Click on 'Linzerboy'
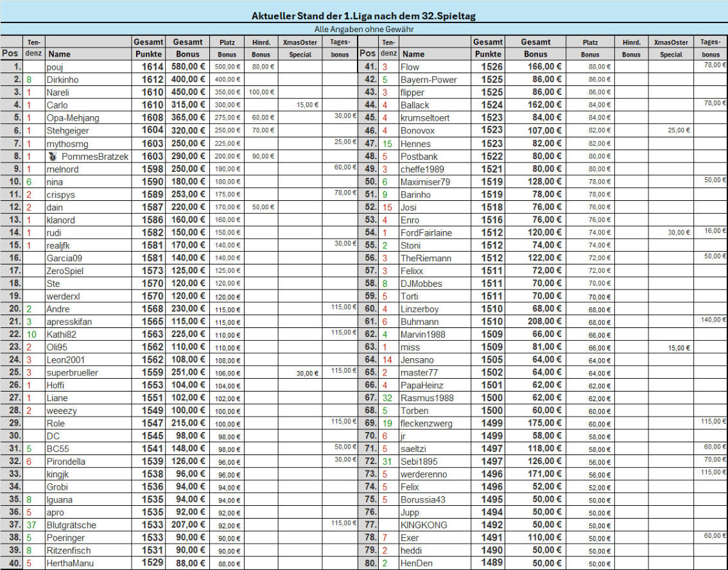Image resolution: width=728 pixels, height=570 pixels. [419, 309]
